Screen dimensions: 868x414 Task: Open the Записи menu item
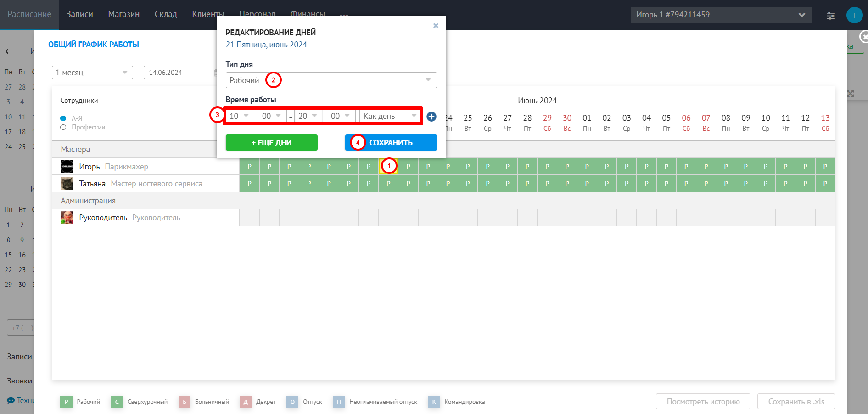point(79,14)
